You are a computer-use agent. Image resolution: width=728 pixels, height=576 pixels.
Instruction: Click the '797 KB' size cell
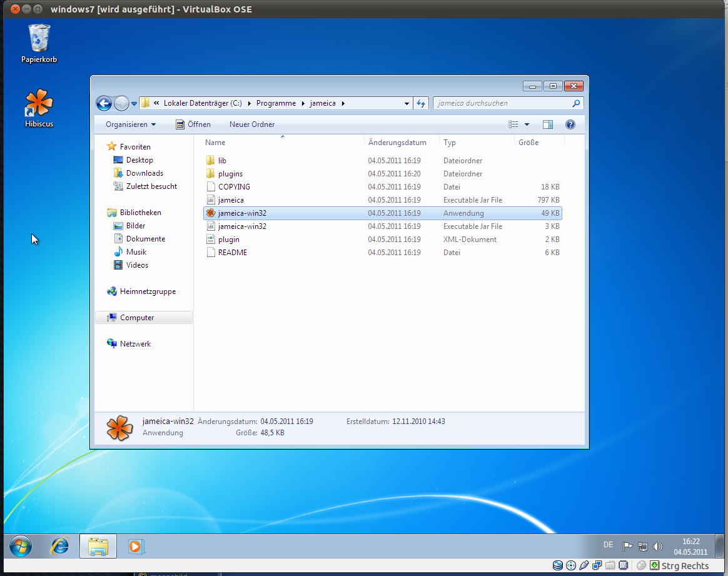pyautogui.click(x=549, y=200)
